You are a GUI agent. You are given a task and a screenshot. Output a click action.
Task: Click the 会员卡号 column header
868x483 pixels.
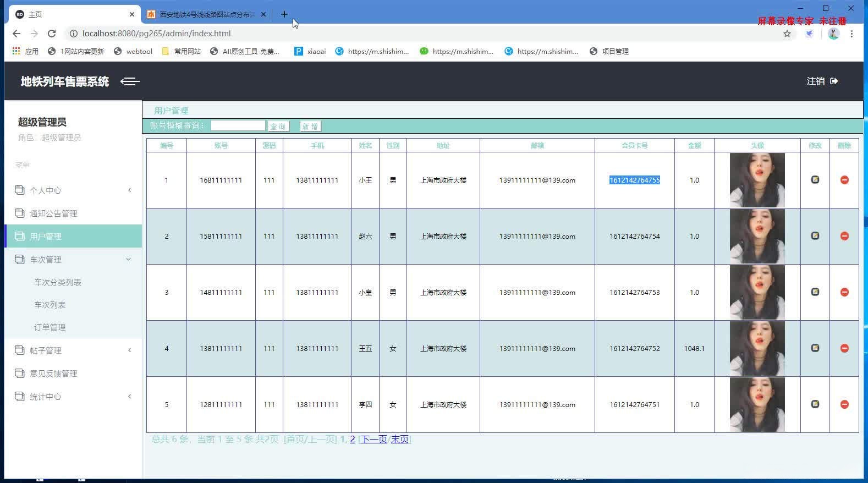[x=635, y=145]
